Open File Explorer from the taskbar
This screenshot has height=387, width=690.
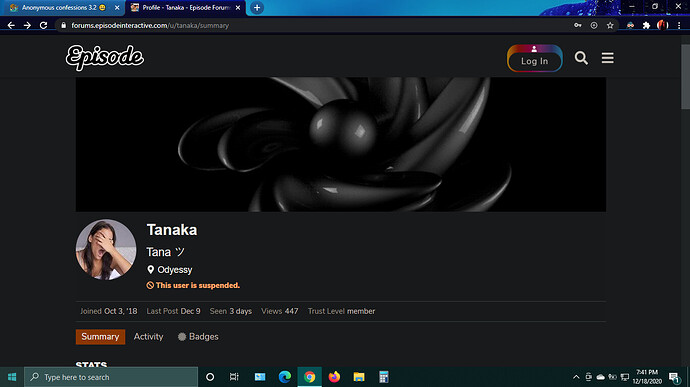click(359, 377)
